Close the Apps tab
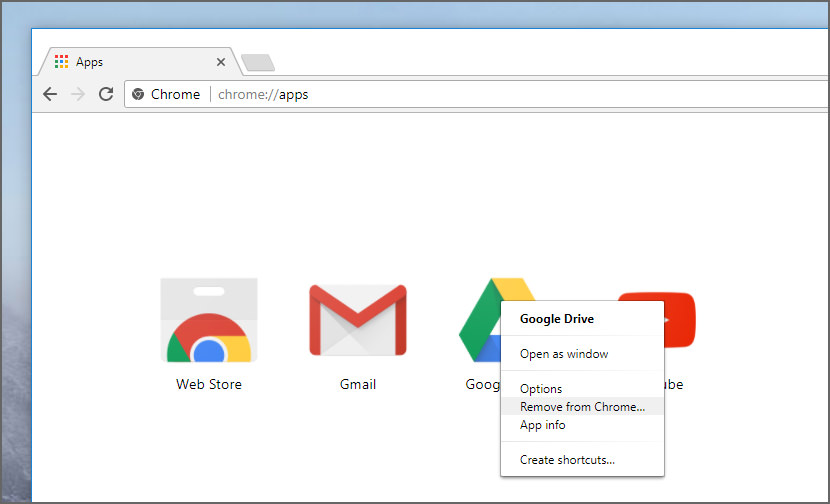The width and height of the screenshot is (830, 504). tap(221, 62)
